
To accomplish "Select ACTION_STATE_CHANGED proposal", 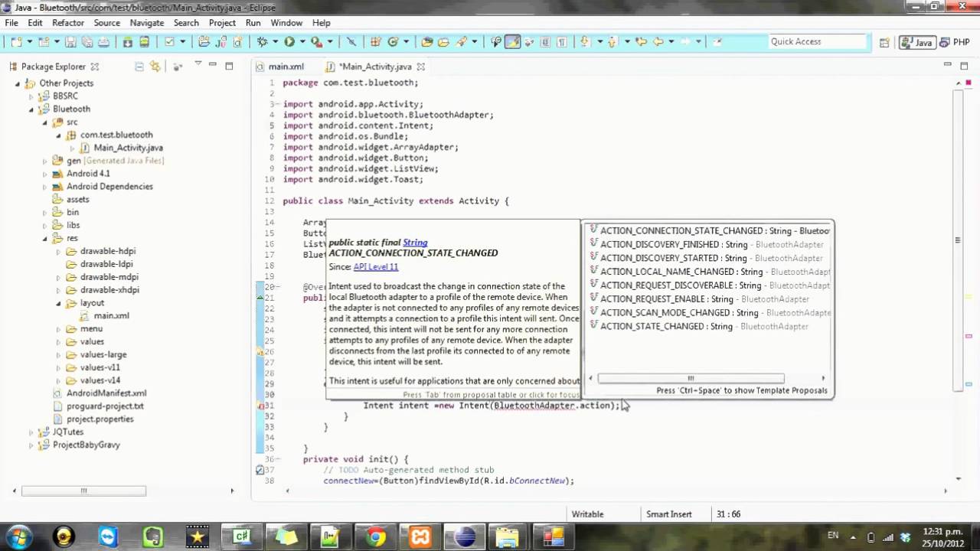I will (708, 327).
